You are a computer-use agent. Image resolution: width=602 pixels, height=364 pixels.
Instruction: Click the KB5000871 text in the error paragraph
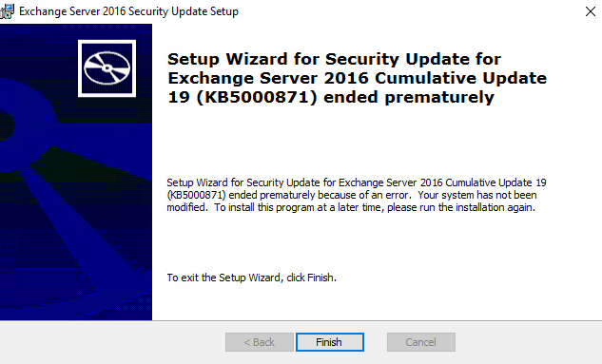tap(196, 195)
